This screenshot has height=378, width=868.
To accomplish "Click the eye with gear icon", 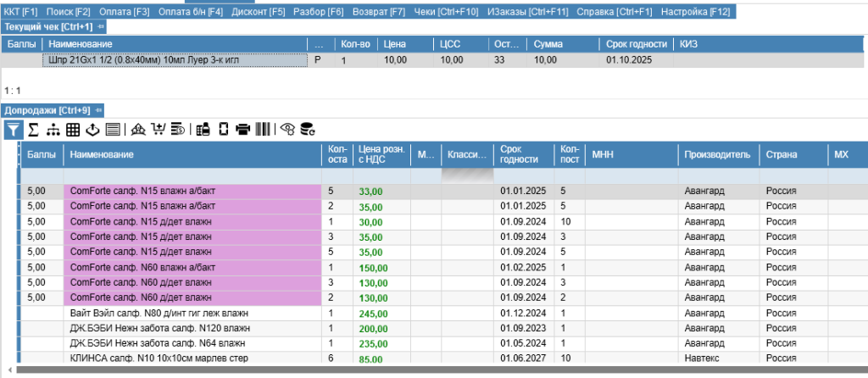I will 288,130.
